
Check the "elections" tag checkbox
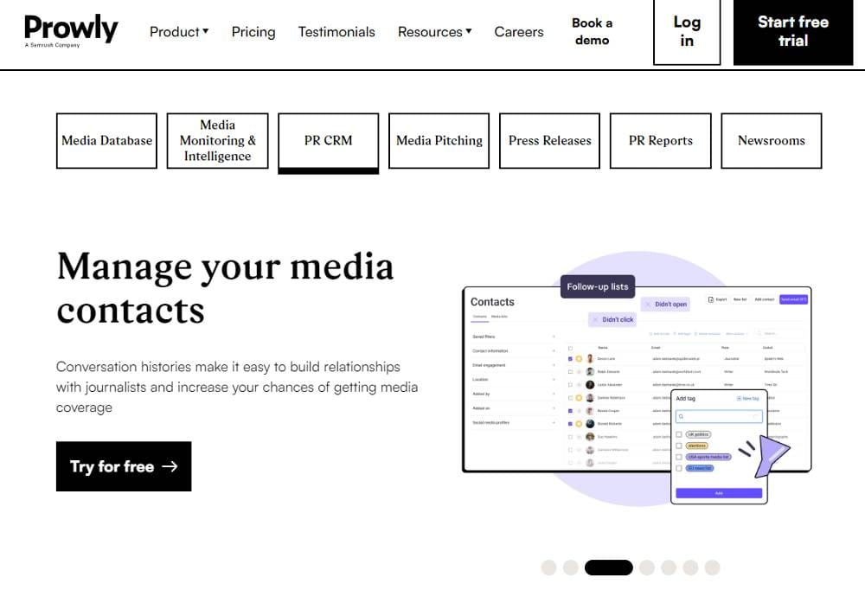click(678, 445)
